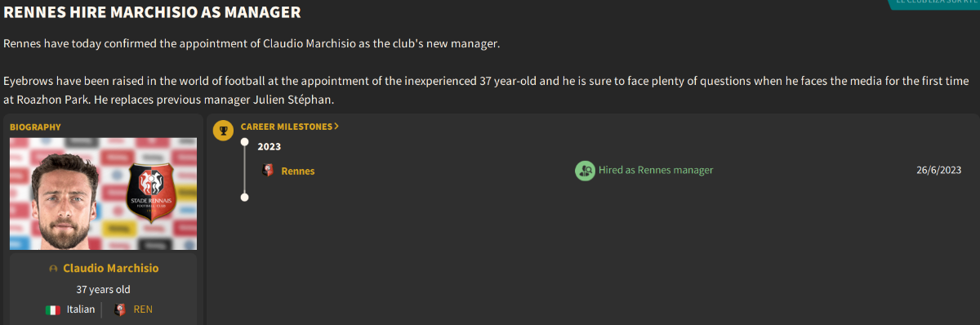Click the small Rennes crest beside REN
980x325 pixels.
pyautogui.click(x=121, y=309)
